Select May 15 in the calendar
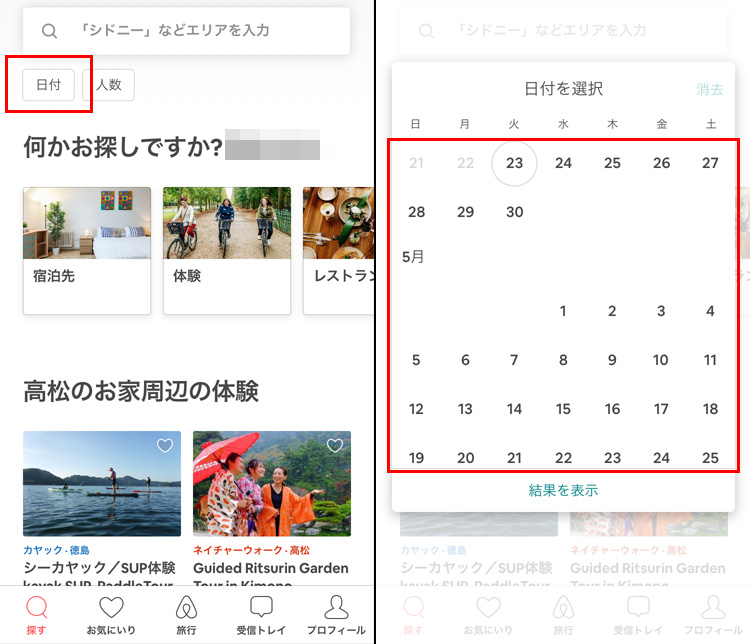 (x=563, y=409)
